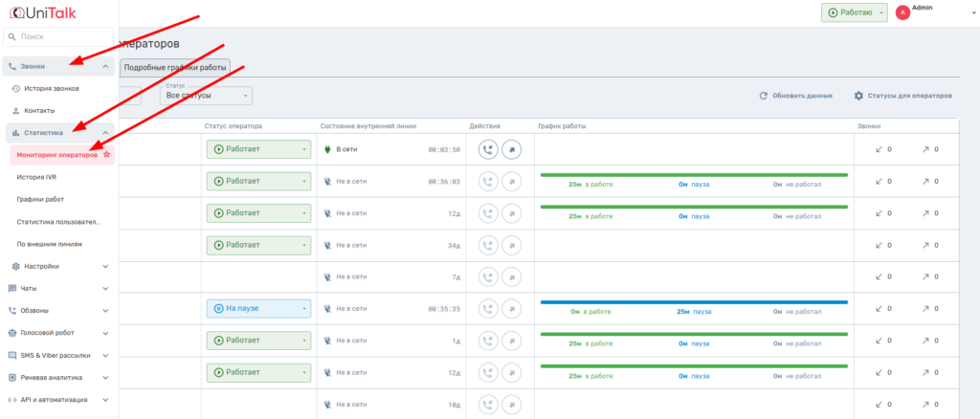The width and height of the screenshot is (980, 419).
Task: Click the API и автоматизация icon
Action: tap(11, 400)
